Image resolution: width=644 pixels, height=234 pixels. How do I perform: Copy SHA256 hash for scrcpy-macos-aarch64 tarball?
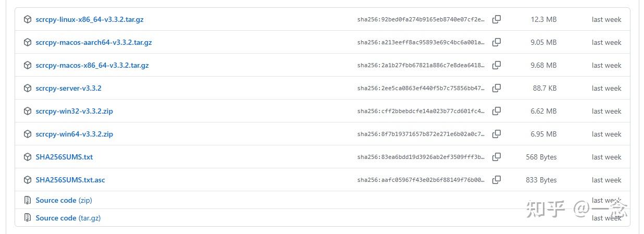[497, 42]
